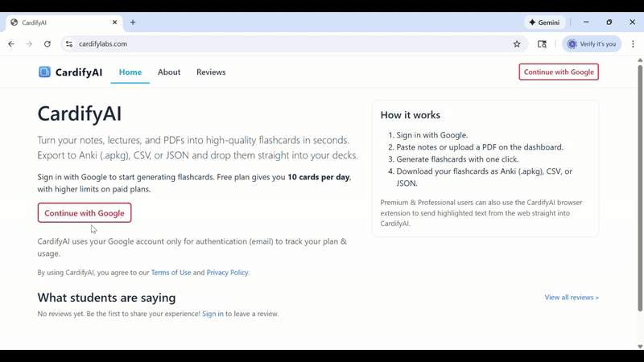Screen dimensions: 644x362
Task: Click the scrollbar down arrow
Action: click(640, 347)
